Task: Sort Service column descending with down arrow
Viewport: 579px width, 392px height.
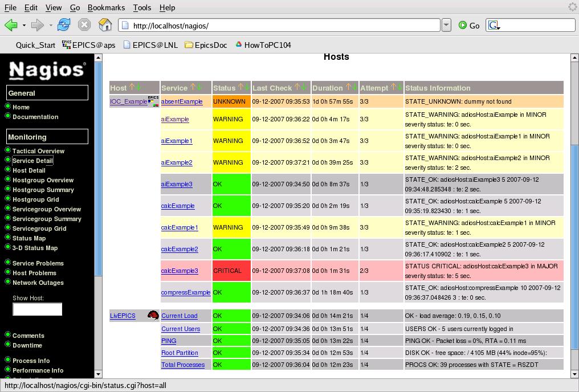Action: 199,87
